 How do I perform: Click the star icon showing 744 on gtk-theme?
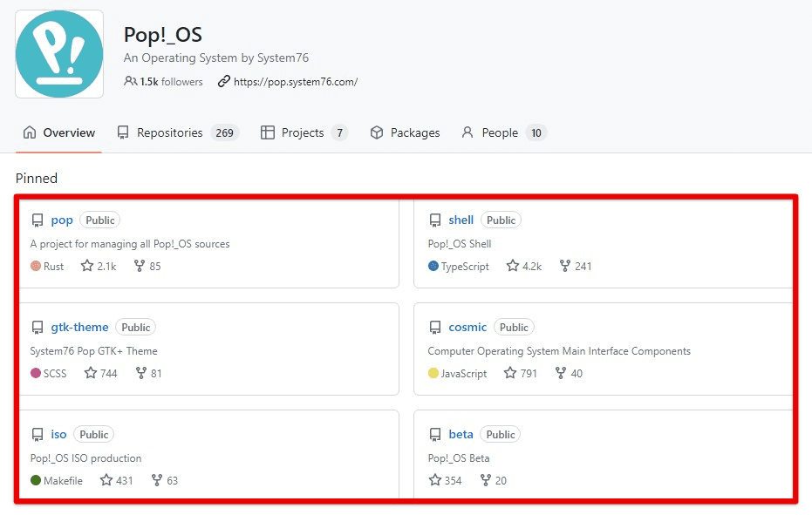[x=91, y=373]
